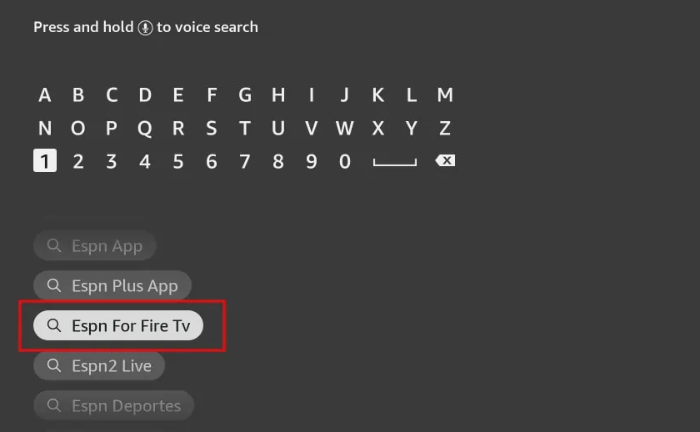Click the highlighted number 1 key

45,161
